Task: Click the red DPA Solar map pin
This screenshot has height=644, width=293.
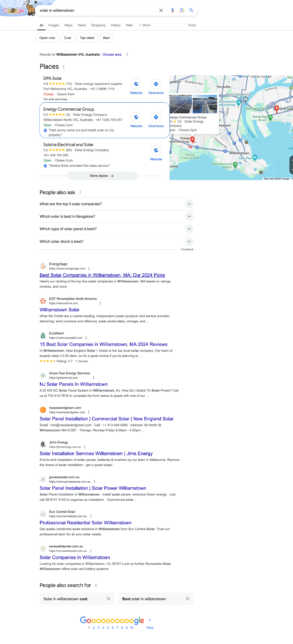Action: point(277,108)
